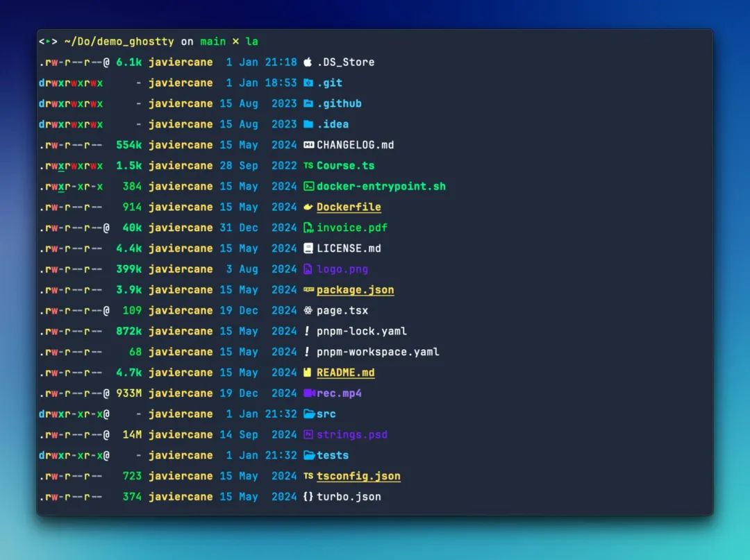Click the Docker whale icon beside Dockerfile

[307, 207]
